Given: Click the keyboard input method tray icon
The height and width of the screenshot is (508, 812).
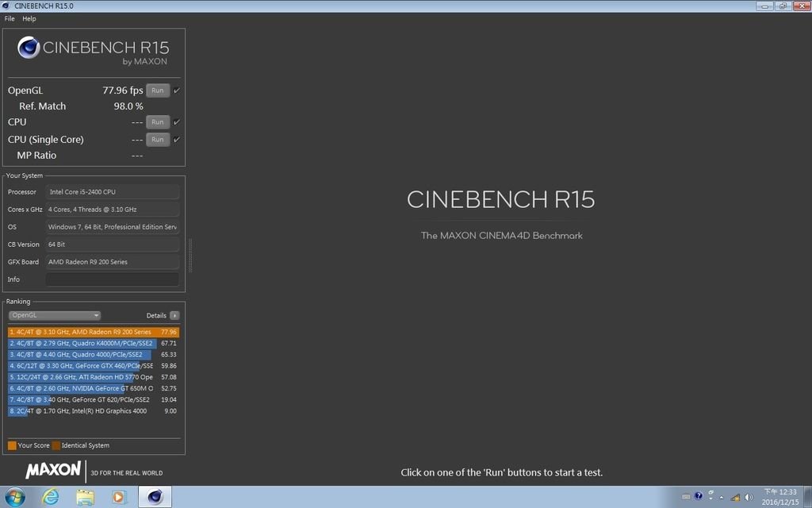Looking at the screenshot, I should point(686,497).
